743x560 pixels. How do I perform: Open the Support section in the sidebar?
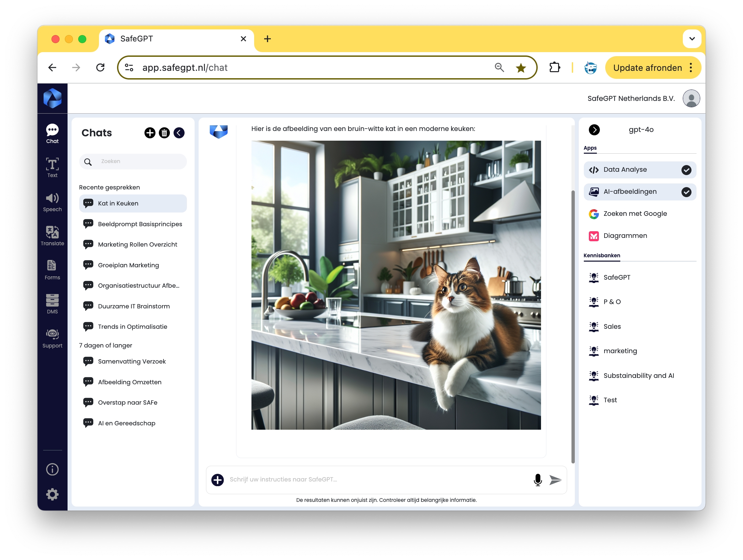coord(52,338)
